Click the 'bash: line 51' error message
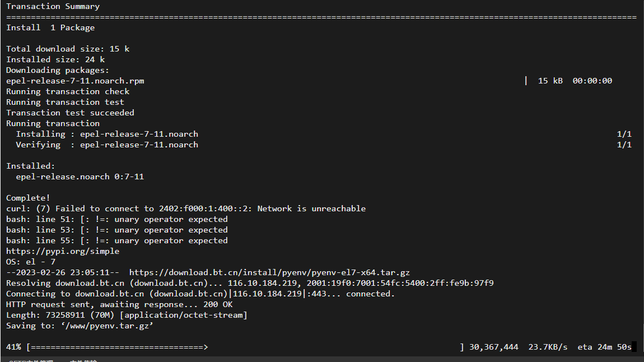Image resolution: width=644 pixels, height=362 pixels. tap(117, 219)
